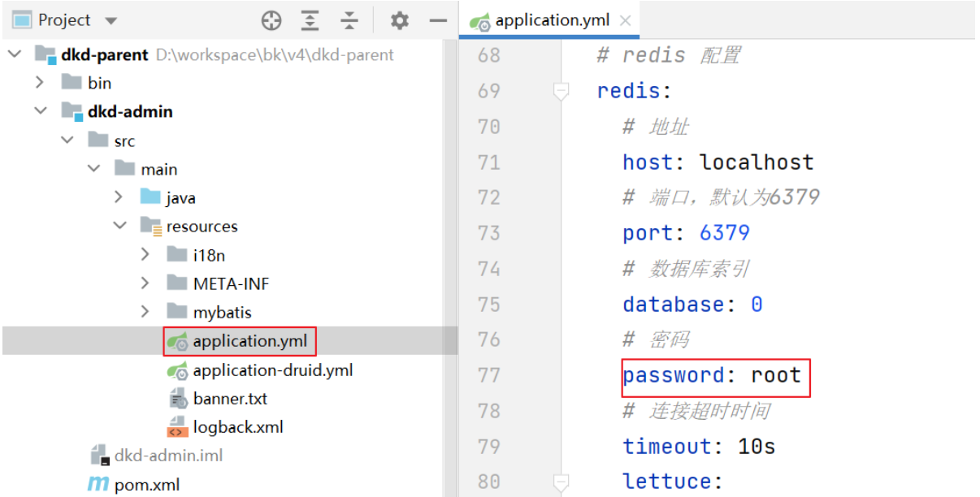Click line number 71 in the gutter
This screenshot has height=497, width=980.
[489, 162]
